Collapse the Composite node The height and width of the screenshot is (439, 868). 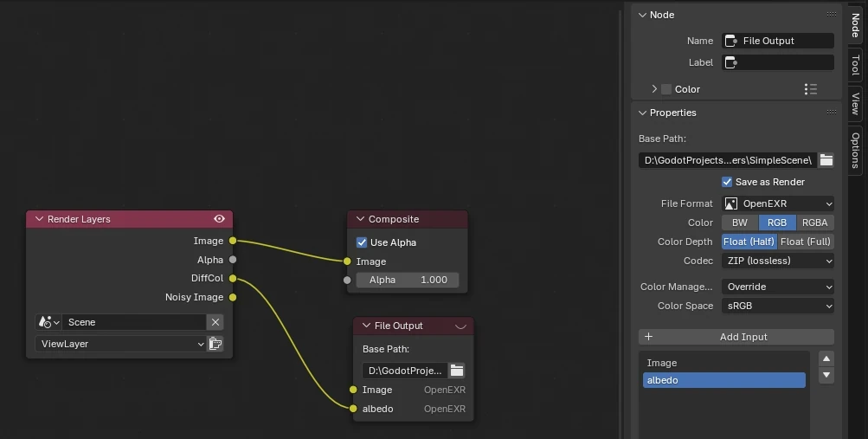pyautogui.click(x=360, y=219)
